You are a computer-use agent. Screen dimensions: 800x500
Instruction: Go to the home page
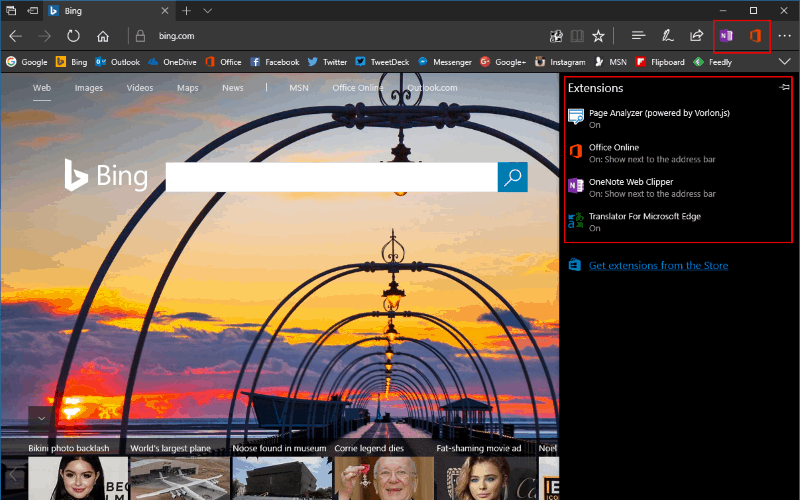pyautogui.click(x=103, y=36)
